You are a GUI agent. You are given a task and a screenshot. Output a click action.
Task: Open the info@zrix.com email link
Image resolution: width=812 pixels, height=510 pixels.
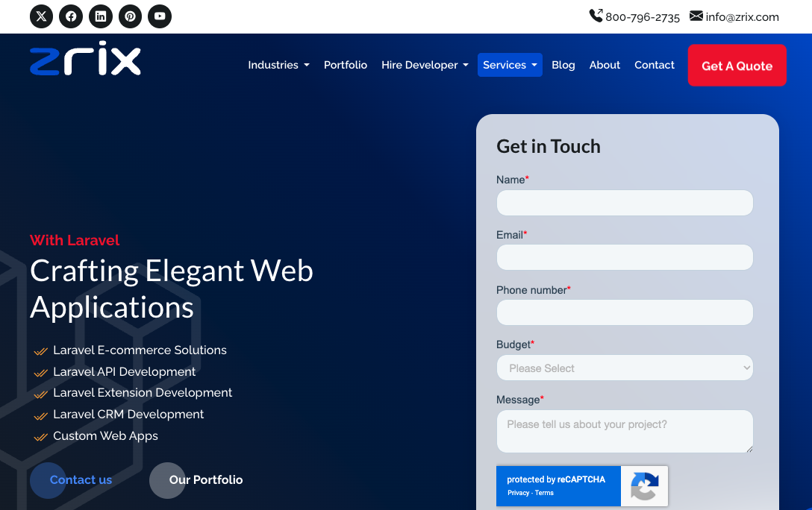tap(742, 17)
